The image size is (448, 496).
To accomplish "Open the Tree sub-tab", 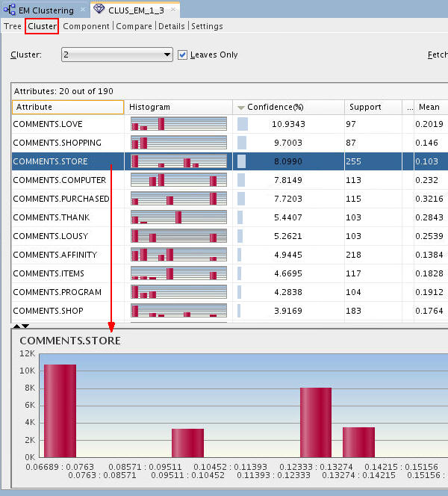I will [13, 26].
